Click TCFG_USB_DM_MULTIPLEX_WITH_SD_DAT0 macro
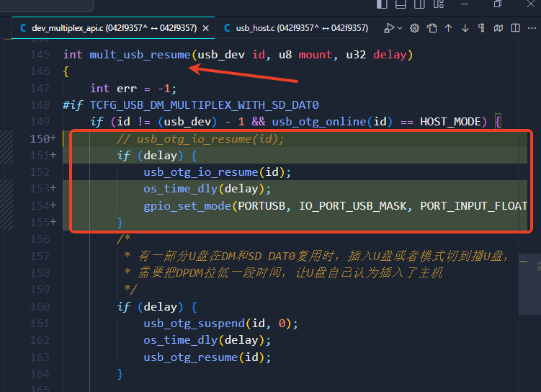The image size is (541, 392). (205, 105)
